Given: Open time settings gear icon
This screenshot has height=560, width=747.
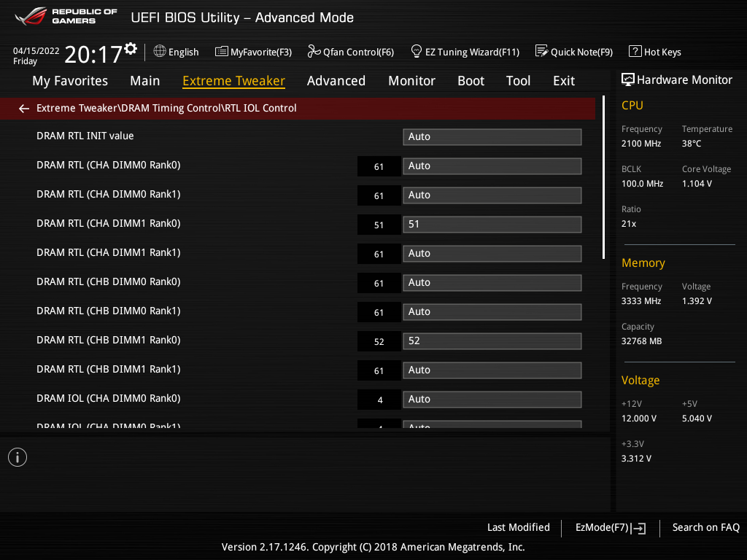Looking at the screenshot, I should pyautogui.click(x=131, y=49).
